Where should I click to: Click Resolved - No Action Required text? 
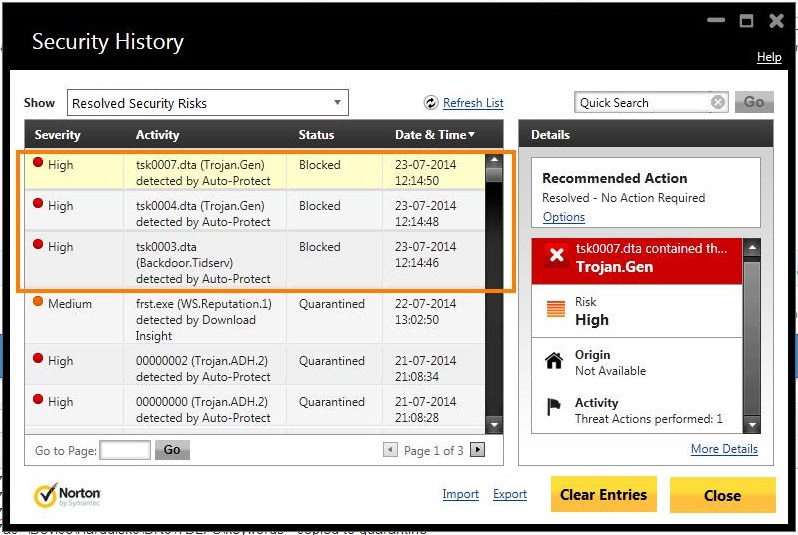click(x=623, y=198)
